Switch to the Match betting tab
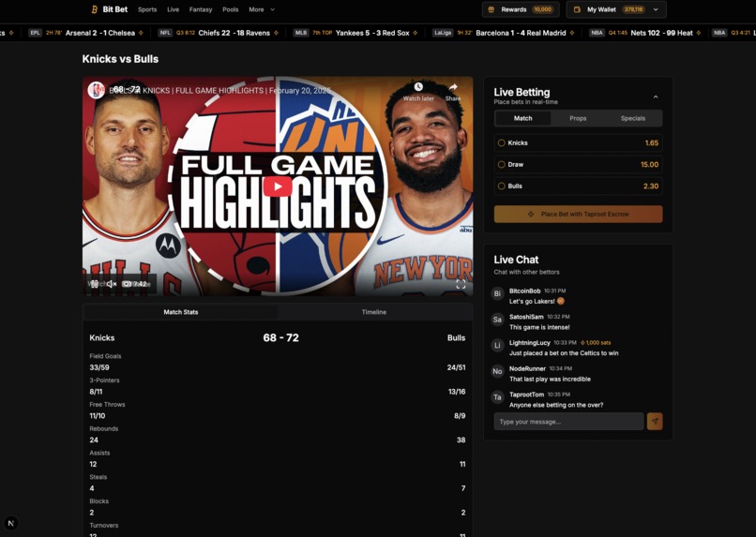The height and width of the screenshot is (537, 756). point(522,118)
